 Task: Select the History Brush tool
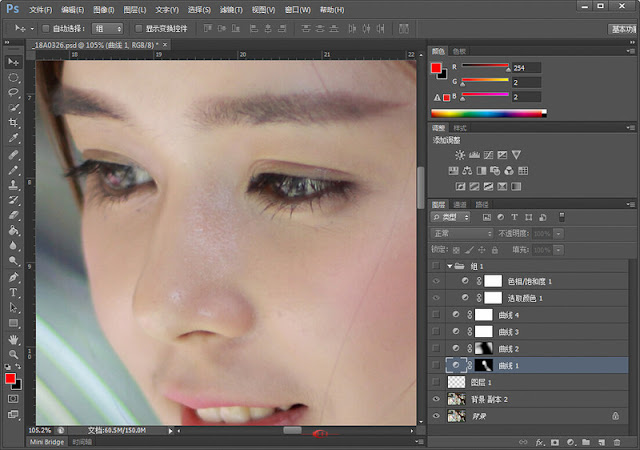[x=13, y=200]
